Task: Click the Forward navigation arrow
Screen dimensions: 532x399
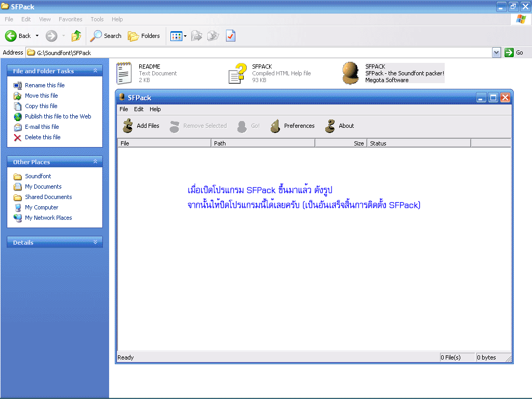Action: (x=51, y=36)
